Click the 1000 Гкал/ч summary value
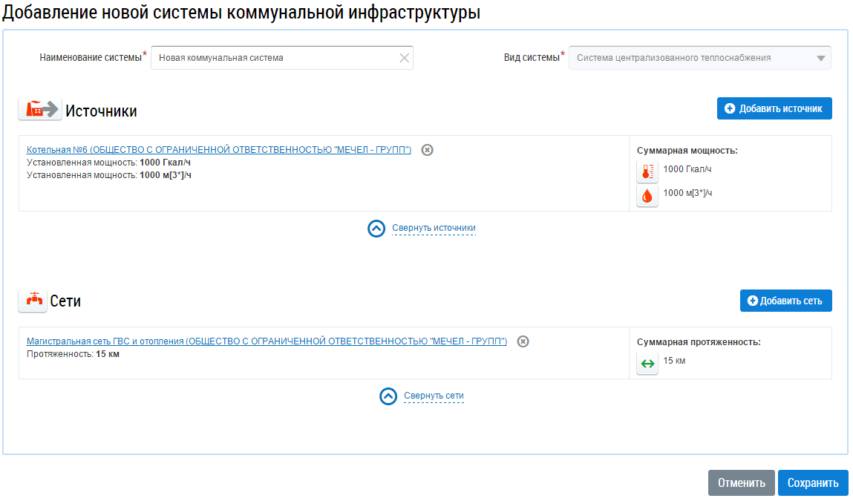Image resolution: width=853 pixels, height=504 pixels. [x=687, y=169]
